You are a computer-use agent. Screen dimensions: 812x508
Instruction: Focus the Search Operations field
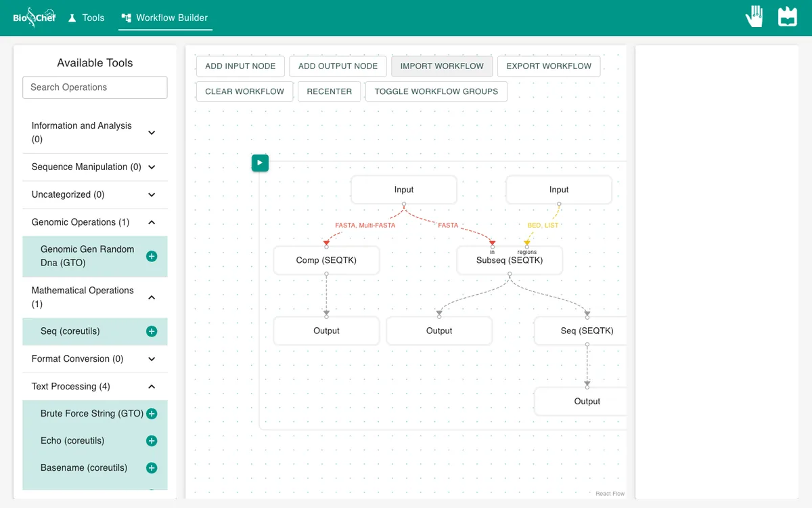tap(95, 87)
